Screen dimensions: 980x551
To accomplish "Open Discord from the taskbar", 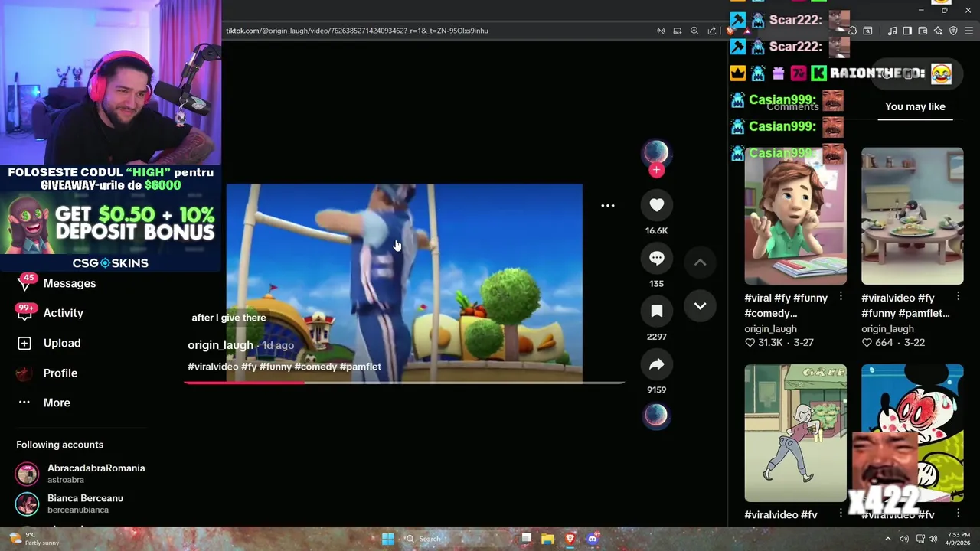I will pyautogui.click(x=592, y=539).
